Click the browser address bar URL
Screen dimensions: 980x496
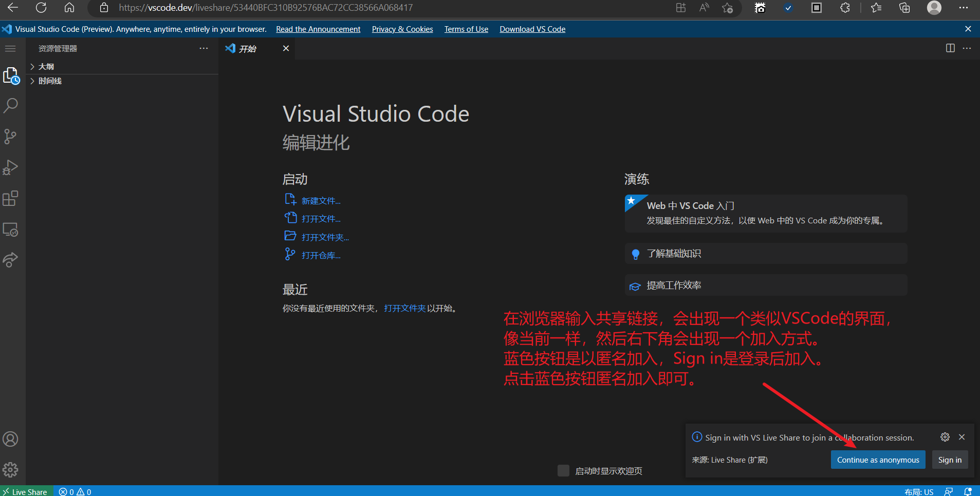(266, 8)
